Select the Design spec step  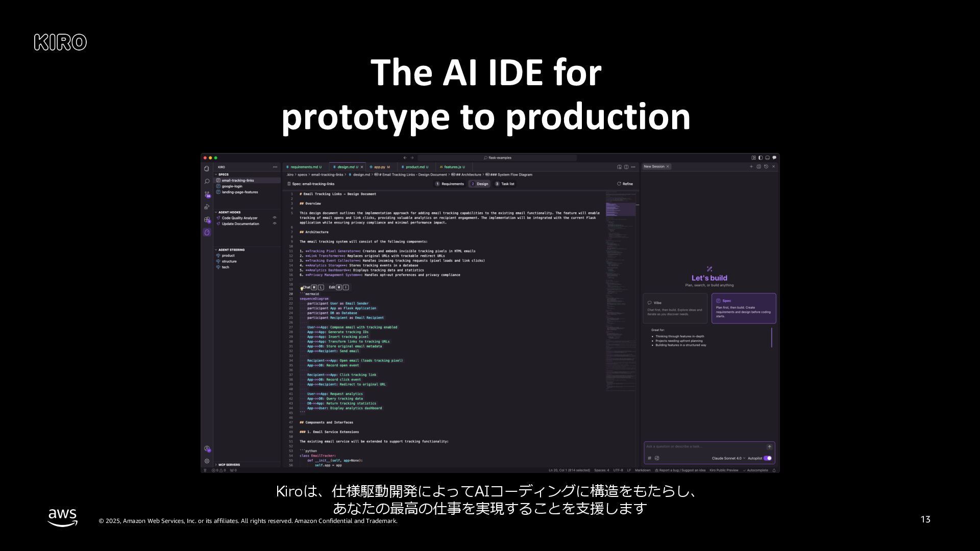pos(479,184)
